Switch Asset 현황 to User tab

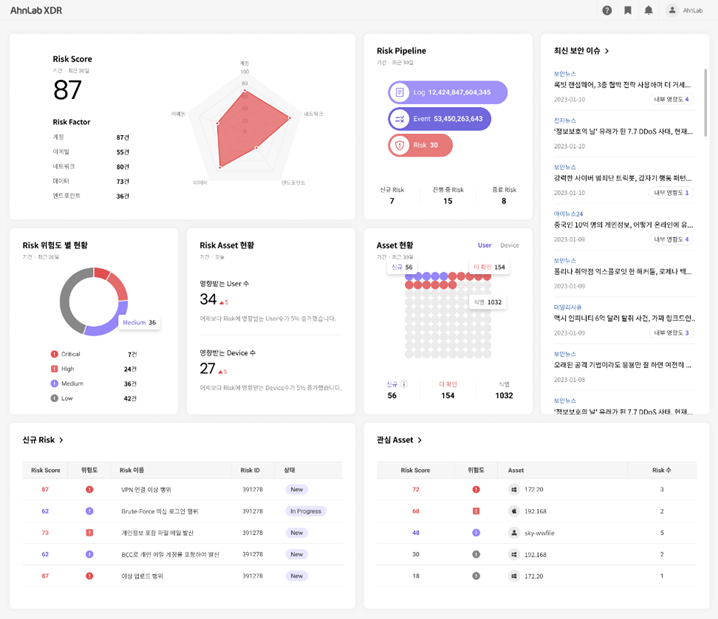click(x=484, y=245)
